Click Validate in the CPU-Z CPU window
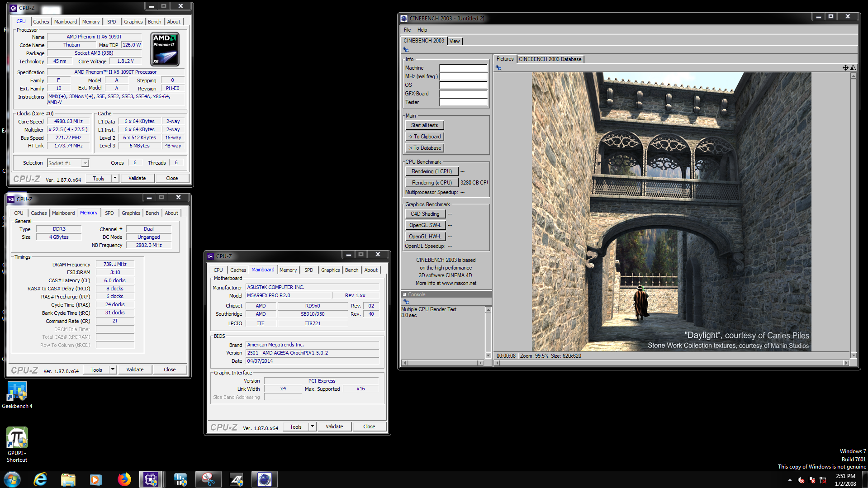 (137, 178)
